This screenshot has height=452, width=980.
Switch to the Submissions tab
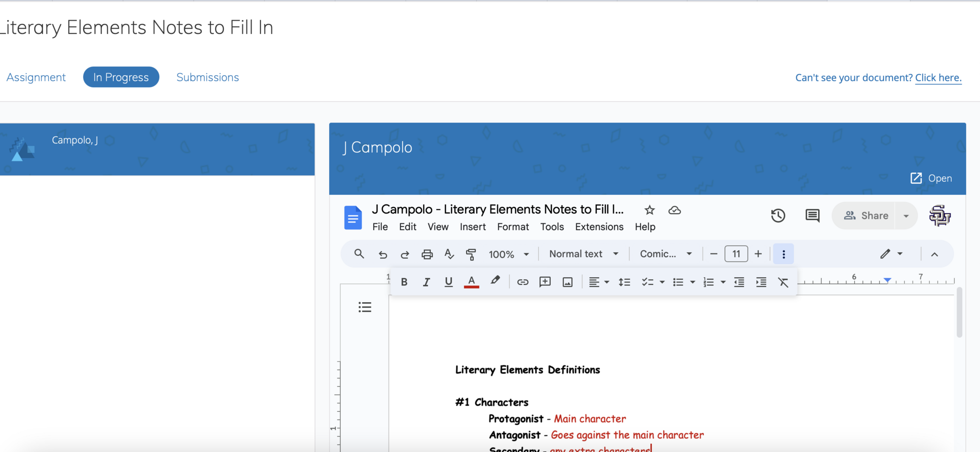click(x=207, y=78)
